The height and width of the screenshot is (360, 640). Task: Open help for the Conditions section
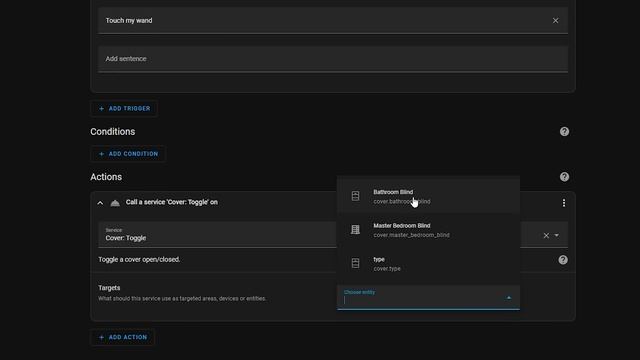[564, 131]
